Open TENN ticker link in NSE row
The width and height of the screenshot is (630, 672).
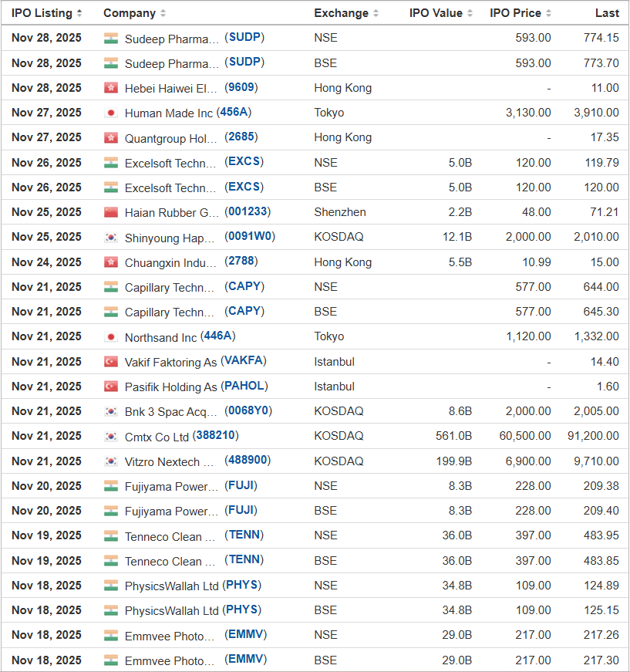(x=244, y=535)
